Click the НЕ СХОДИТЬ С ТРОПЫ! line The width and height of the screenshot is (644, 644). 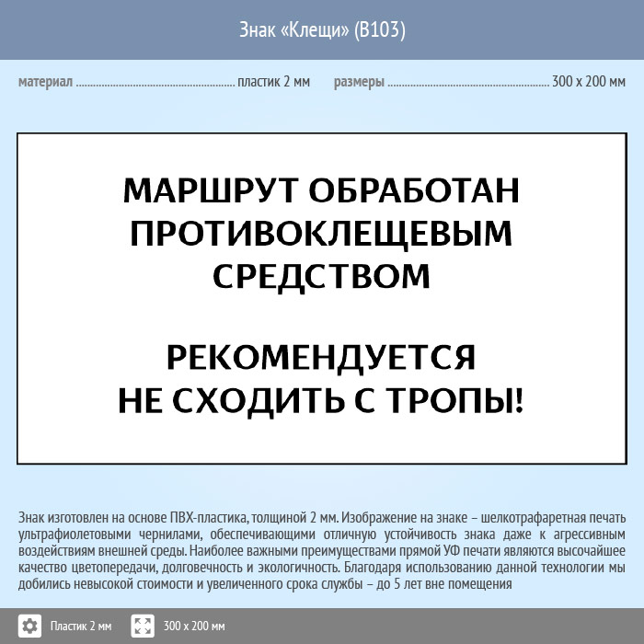coord(321,399)
